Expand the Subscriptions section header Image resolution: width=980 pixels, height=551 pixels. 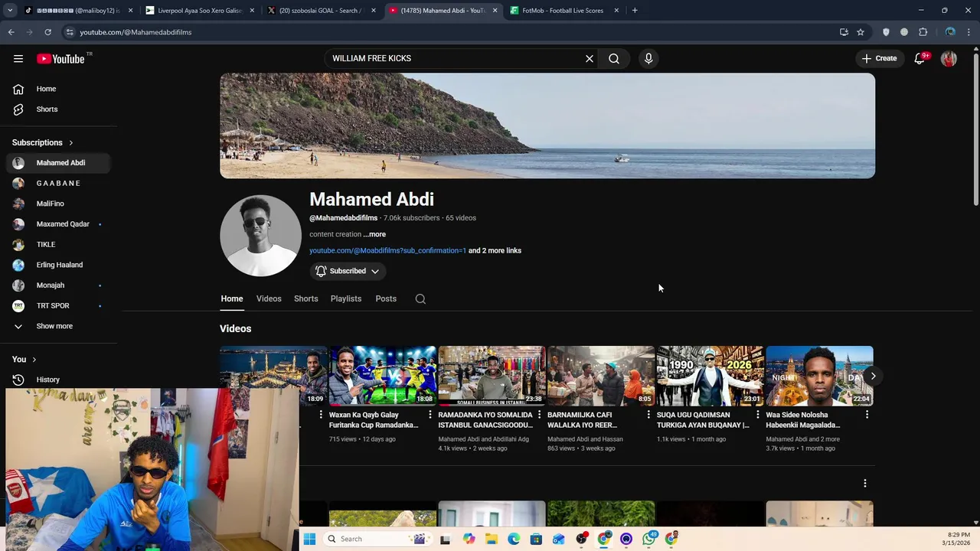point(43,142)
